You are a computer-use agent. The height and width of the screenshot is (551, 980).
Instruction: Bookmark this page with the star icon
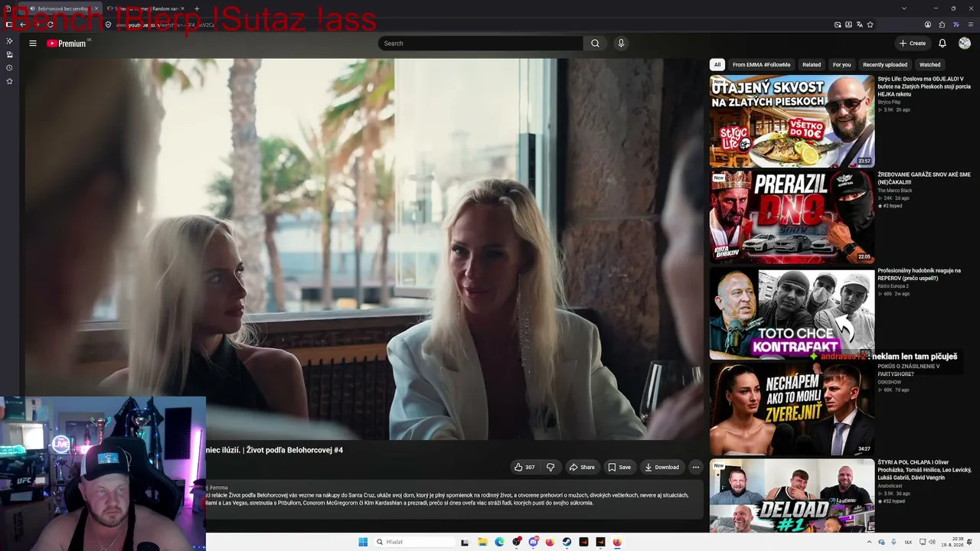870,24
